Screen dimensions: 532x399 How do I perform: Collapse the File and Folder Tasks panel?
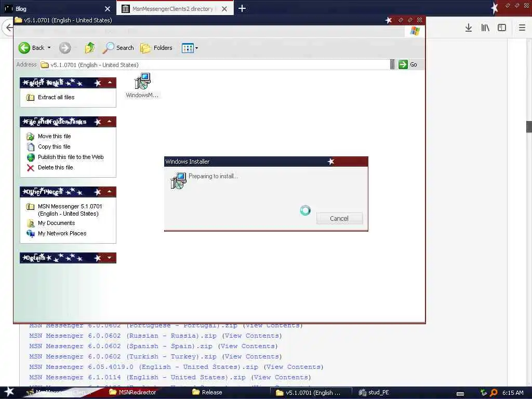(x=110, y=122)
